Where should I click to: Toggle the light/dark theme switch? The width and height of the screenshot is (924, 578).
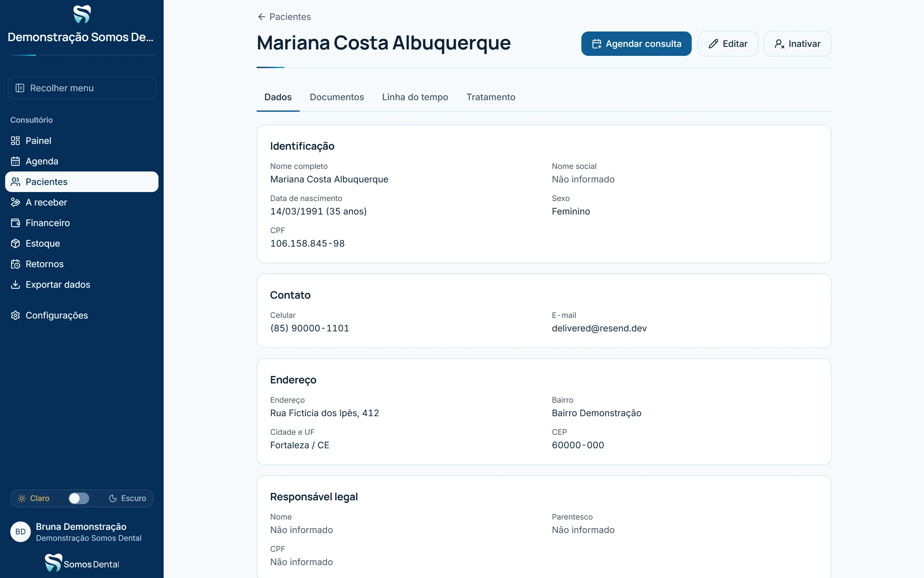pyautogui.click(x=79, y=498)
